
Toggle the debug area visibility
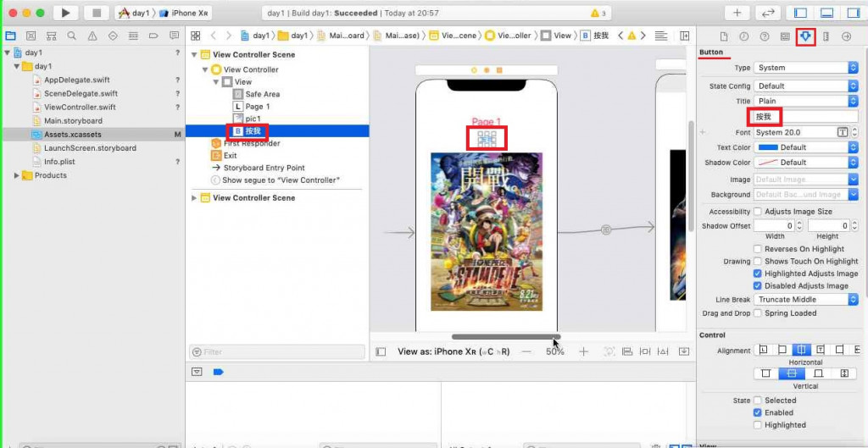[826, 13]
